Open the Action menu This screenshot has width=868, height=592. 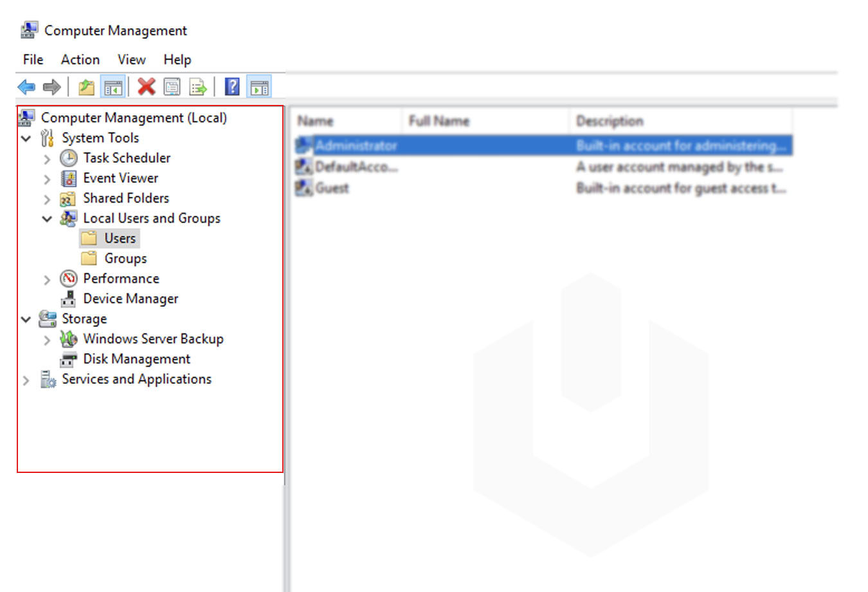(x=80, y=59)
